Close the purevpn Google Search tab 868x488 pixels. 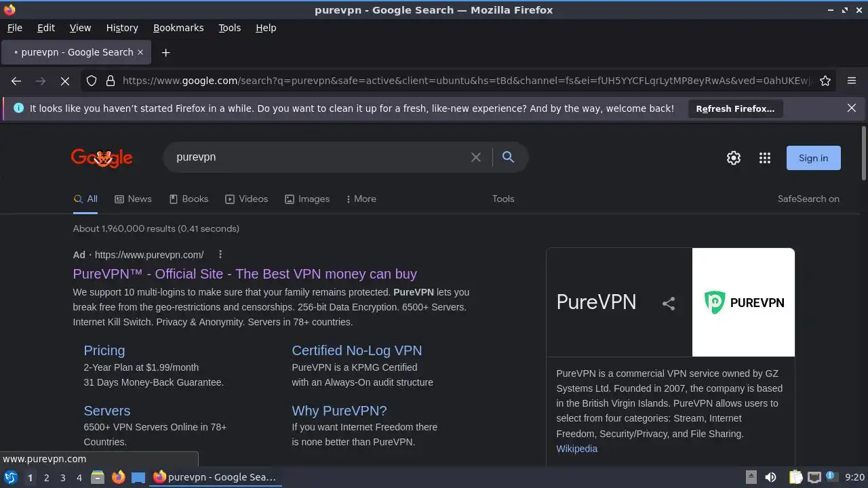(140, 52)
